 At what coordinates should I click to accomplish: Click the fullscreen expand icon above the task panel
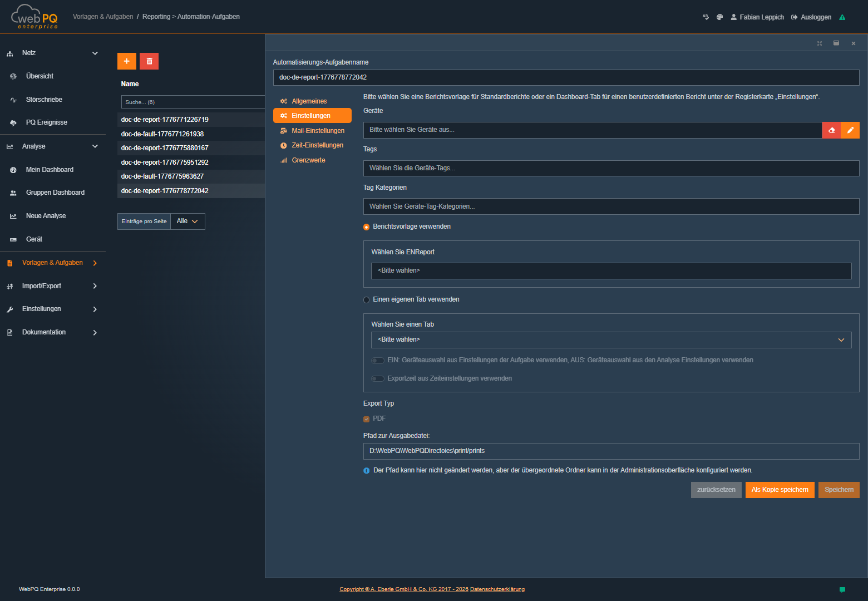pos(819,43)
